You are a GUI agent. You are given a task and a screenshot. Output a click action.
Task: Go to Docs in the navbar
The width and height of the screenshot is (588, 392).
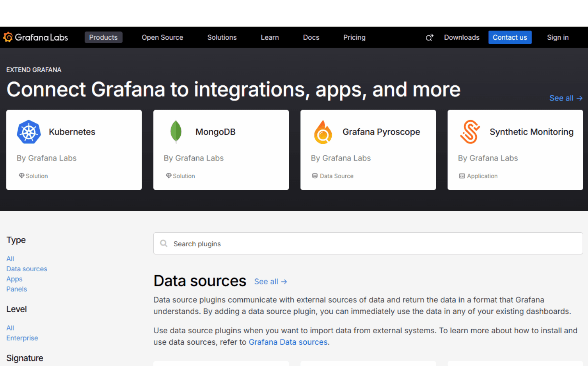click(x=311, y=37)
